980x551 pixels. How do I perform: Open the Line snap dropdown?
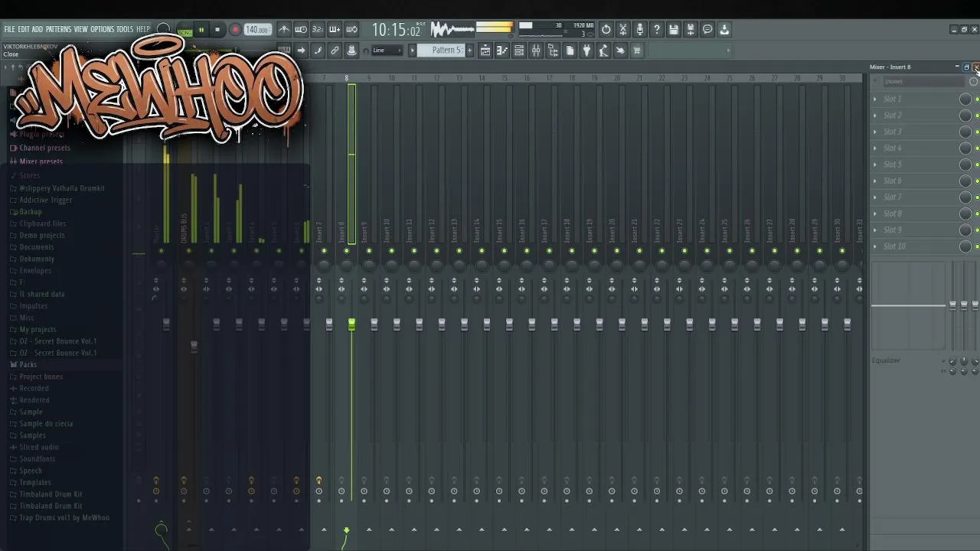point(388,51)
